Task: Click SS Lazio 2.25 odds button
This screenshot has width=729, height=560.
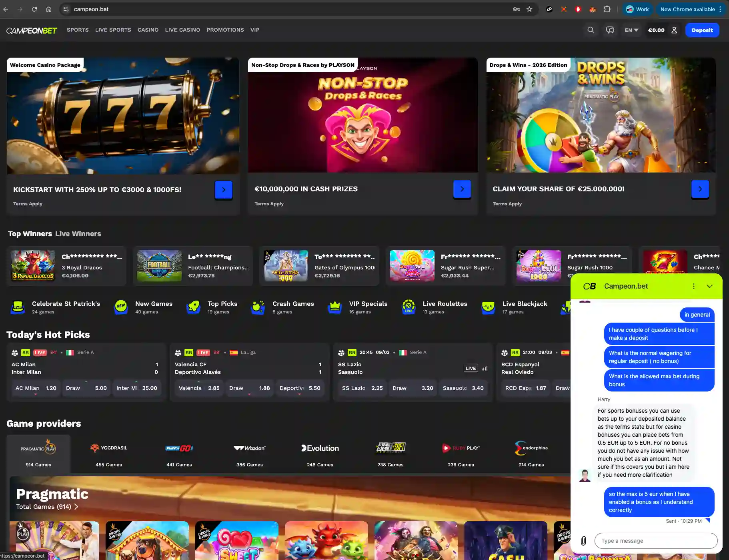Action: (x=362, y=388)
